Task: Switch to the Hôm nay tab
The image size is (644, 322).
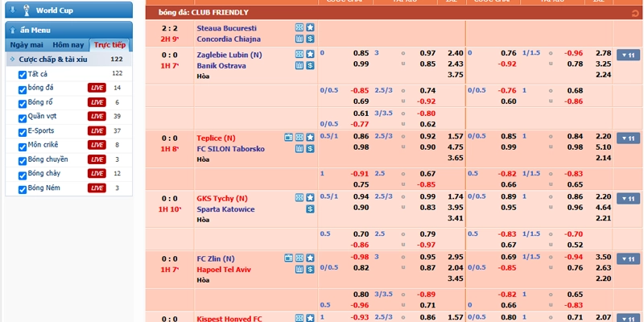Action: [x=68, y=45]
